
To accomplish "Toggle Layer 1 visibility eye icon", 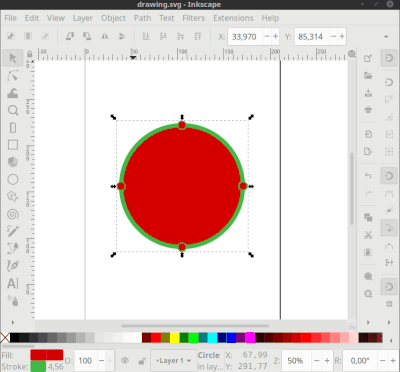I will coord(125,361).
